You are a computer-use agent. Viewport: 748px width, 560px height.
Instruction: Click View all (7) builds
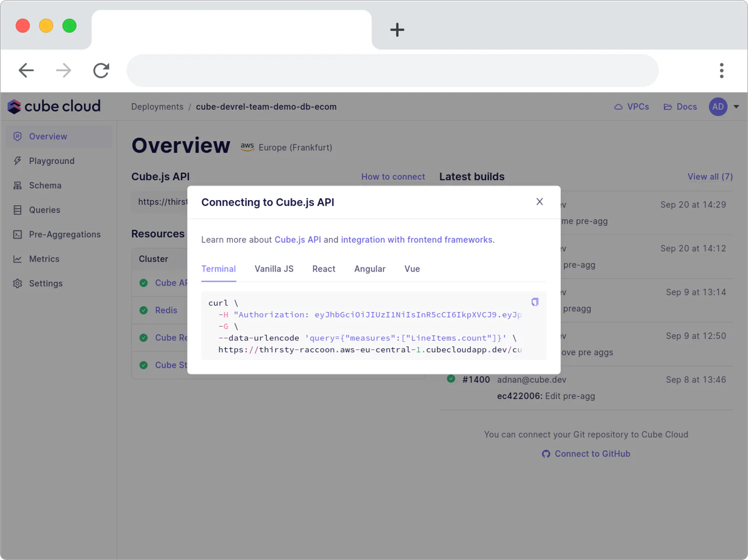(710, 177)
